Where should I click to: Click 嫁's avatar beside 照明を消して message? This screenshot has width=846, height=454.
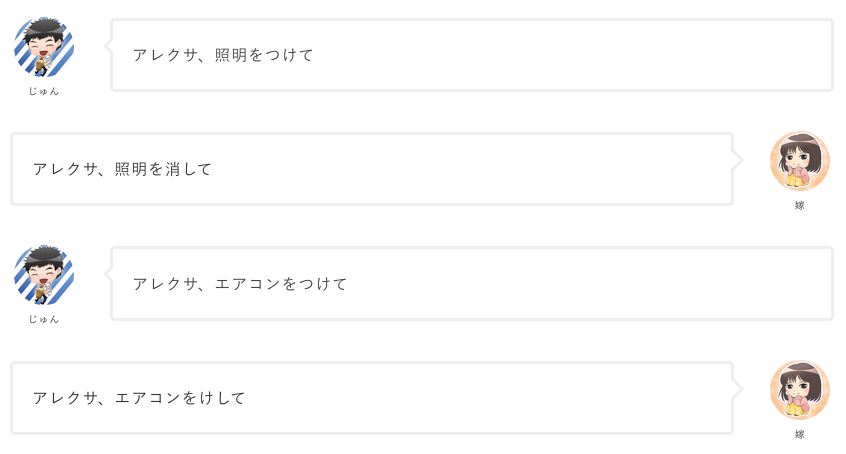799,161
